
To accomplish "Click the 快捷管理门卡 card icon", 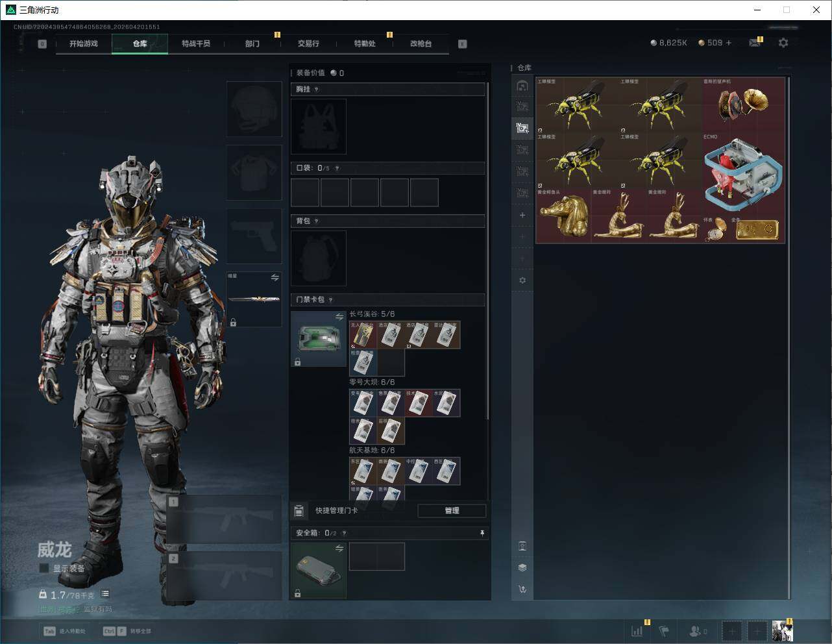I will [x=299, y=511].
